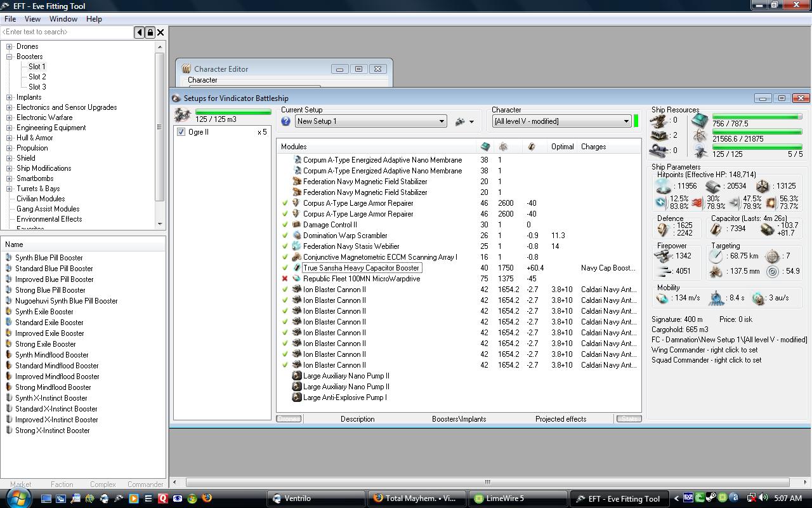Open the File menu
This screenshot has height=508, width=812.
click(10, 19)
